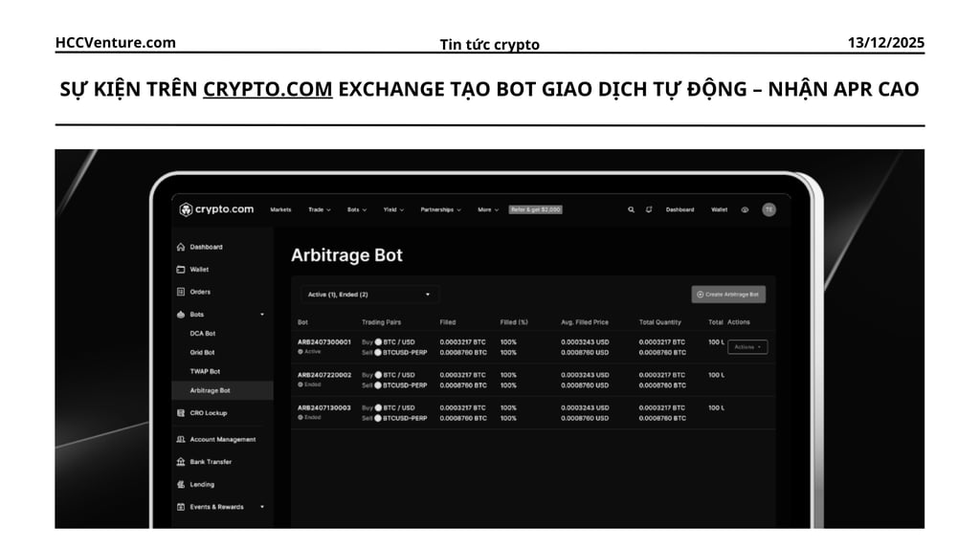Open Account Management in the sidebar

[222, 439]
